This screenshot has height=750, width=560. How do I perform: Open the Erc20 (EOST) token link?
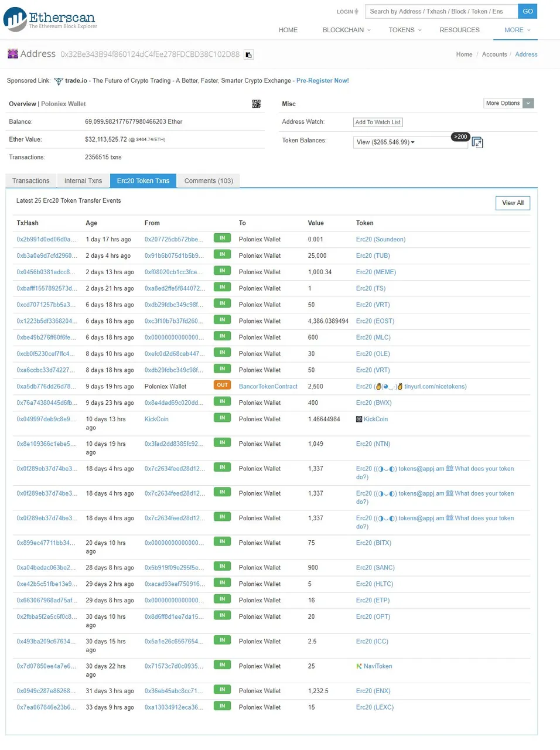(x=375, y=322)
